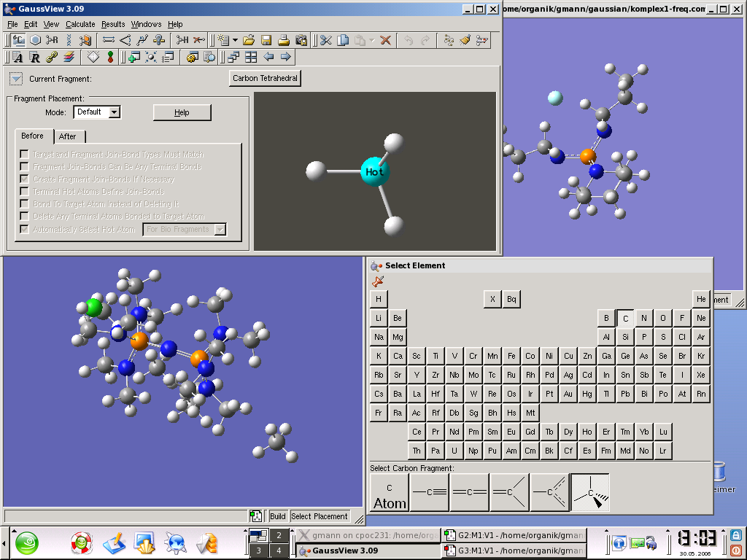Choose the carbon 'Atom' fragment
The image size is (747, 560).
click(390, 493)
